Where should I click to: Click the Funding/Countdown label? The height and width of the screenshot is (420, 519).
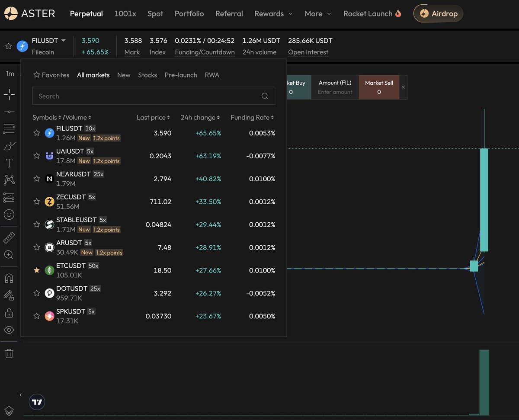205,52
